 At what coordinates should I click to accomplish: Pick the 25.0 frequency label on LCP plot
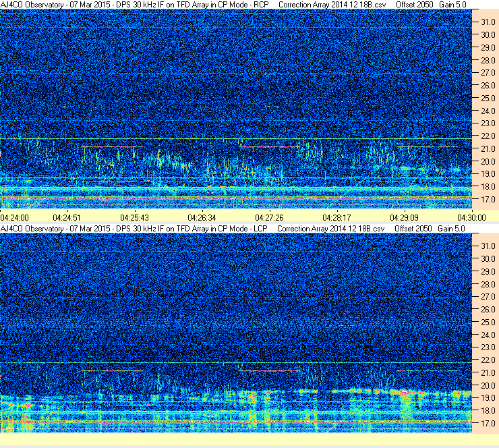click(488, 323)
